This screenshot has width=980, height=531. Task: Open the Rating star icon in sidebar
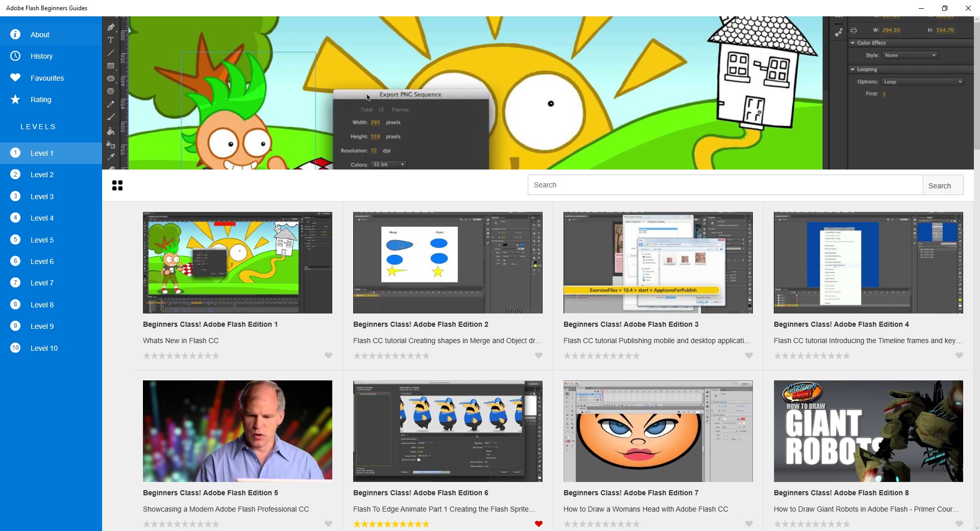click(15, 99)
